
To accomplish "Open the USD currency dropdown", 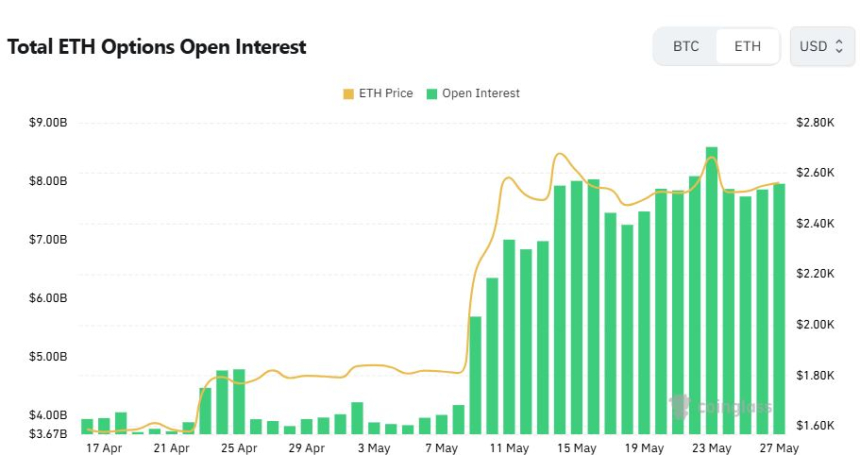I will coord(822,47).
